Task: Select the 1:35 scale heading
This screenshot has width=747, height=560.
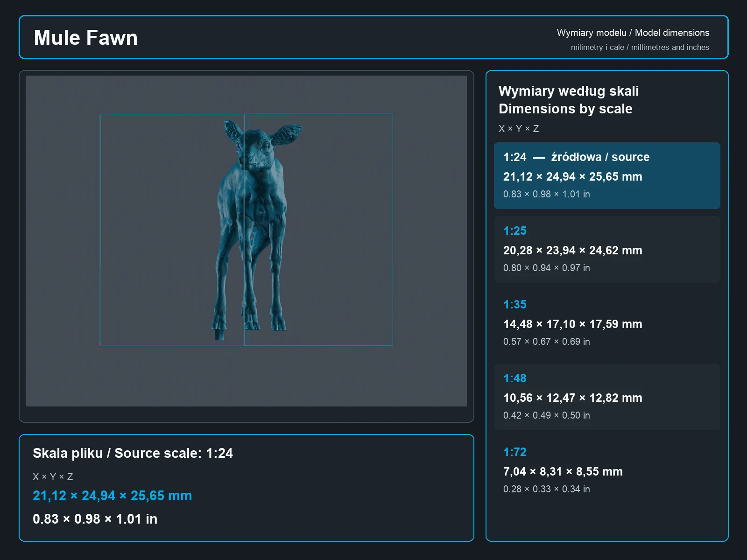Action: click(515, 304)
